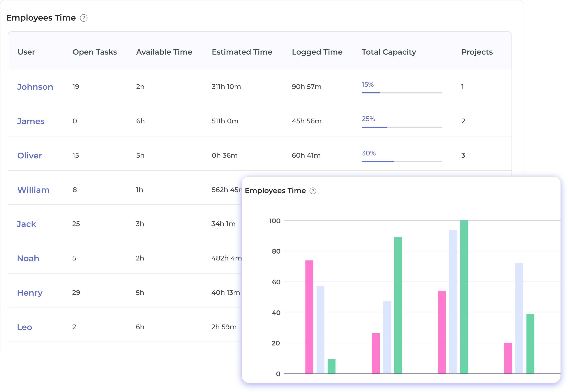Open the help tooltip next to Employees Time title

84,18
